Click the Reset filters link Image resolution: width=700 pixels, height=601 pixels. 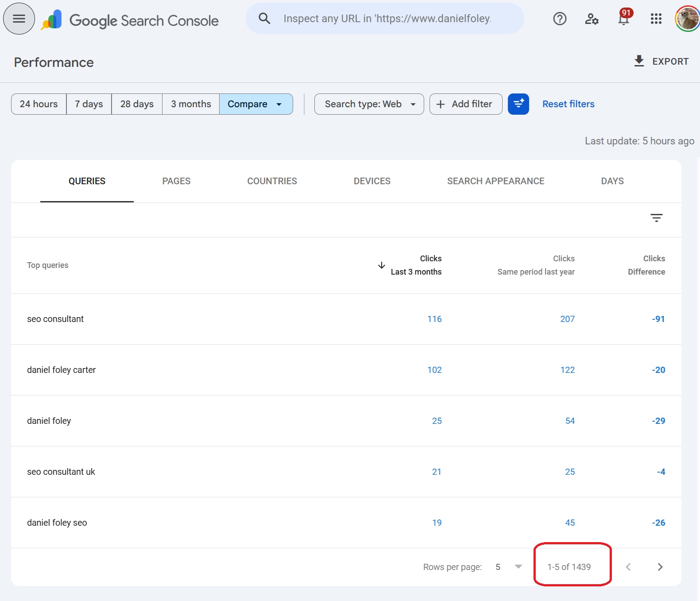[x=569, y=104]
